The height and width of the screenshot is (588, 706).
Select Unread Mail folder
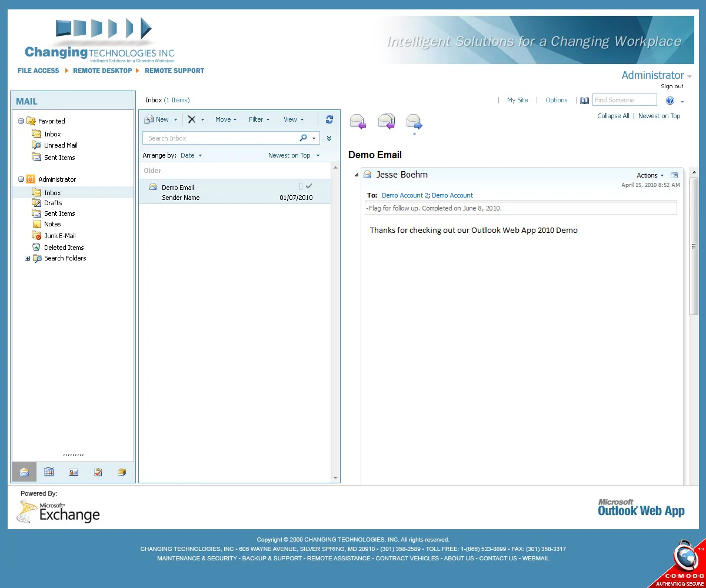coord(61,145)
